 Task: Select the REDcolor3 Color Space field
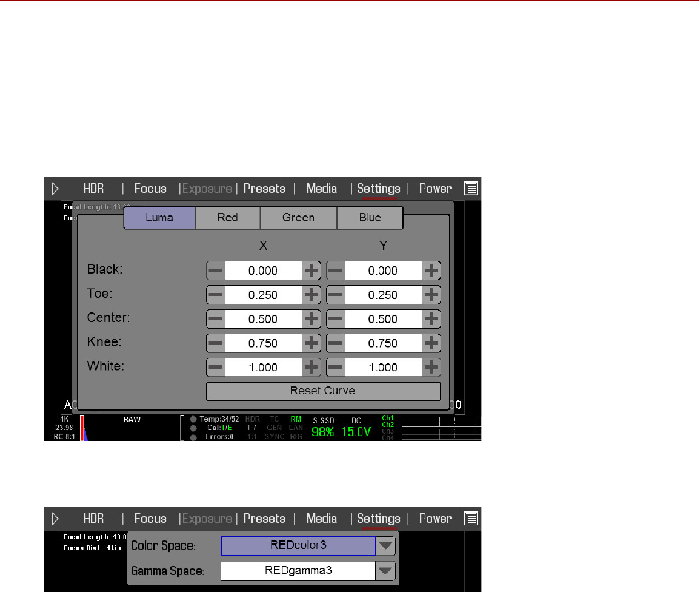[298, 545]
